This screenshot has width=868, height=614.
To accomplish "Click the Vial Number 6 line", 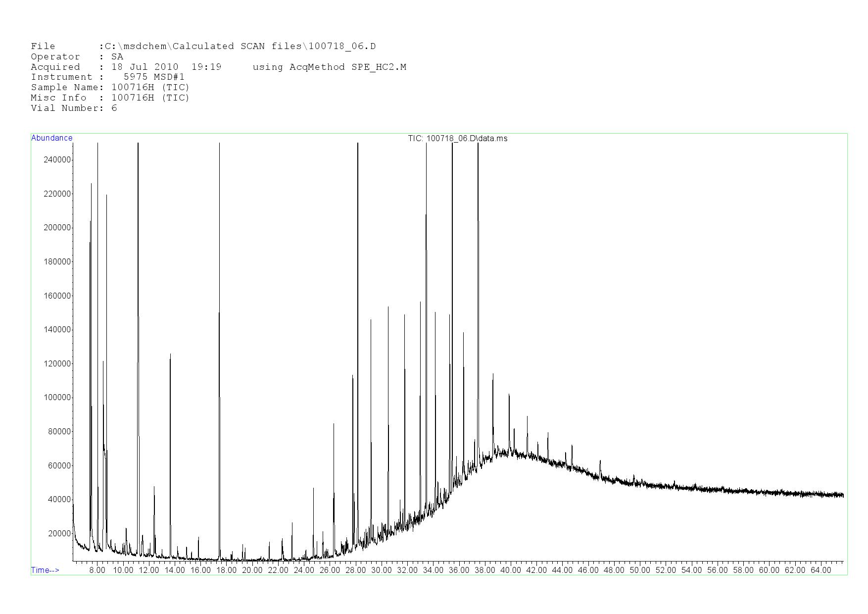I will [74, 108].
